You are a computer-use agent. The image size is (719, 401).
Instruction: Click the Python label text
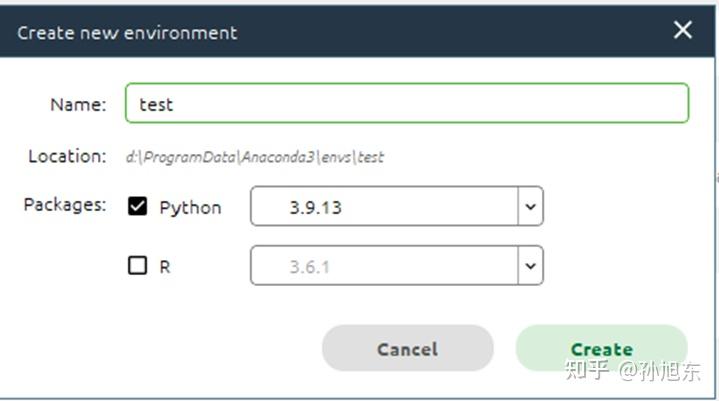[190, 208]
